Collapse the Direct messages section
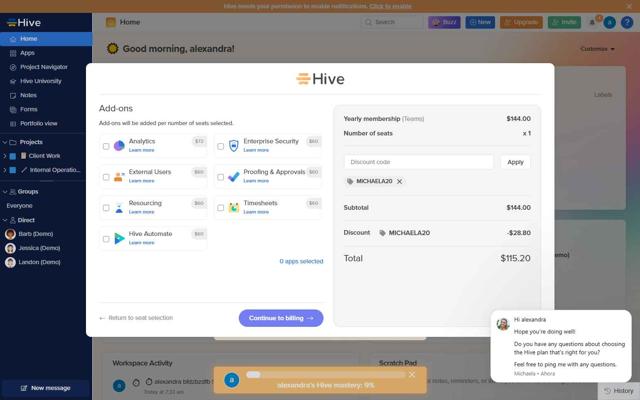This screenshot has width=640, height=400. [5, 220]
